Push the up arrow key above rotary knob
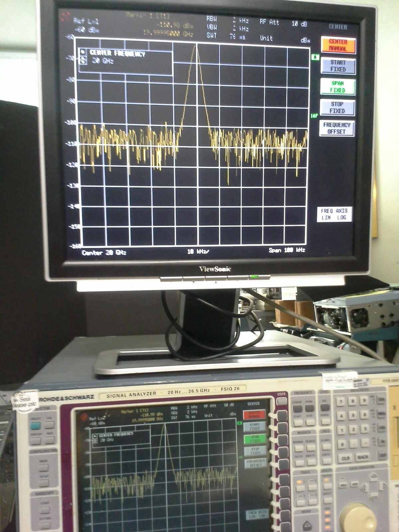 (x=373, y=476)
